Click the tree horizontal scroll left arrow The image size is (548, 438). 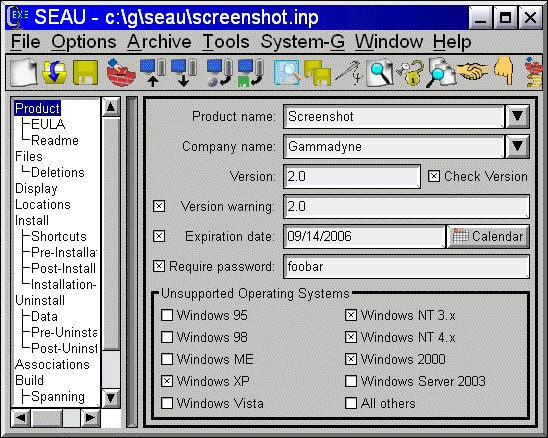pos(21,418)
